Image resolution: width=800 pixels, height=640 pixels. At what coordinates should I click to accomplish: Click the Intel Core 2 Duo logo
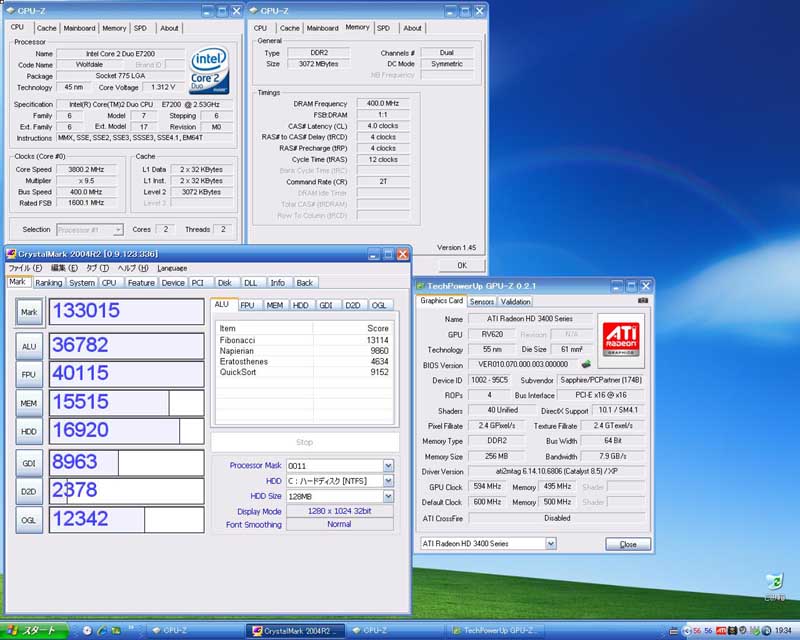(210, 71)
